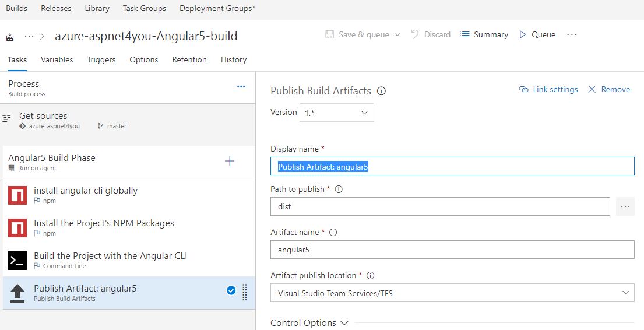
Task: Select the Get sources step
Action: pos(128,121)
